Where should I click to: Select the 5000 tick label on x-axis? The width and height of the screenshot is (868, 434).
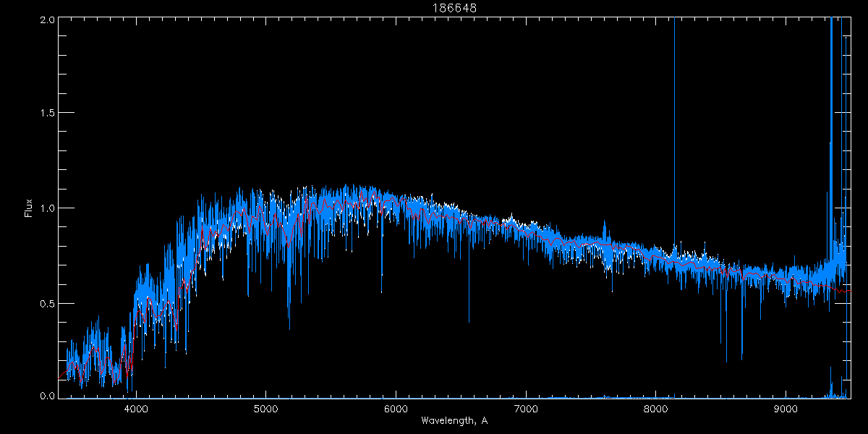265,408
